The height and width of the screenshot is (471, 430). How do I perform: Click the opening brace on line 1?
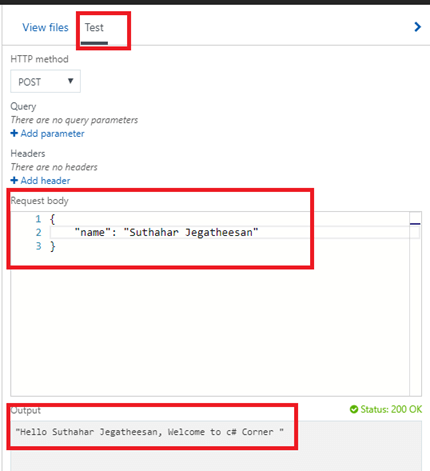coord(53,219)
